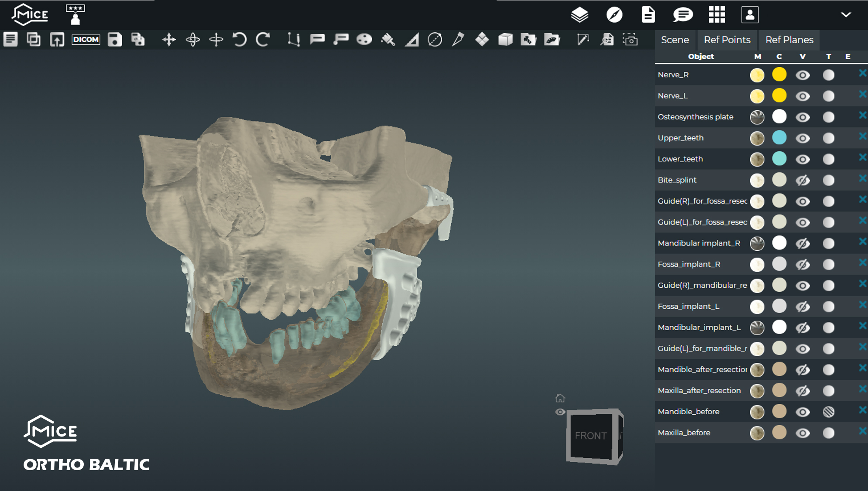Screen dimensions: 868x491
Task: Open the chat comments icon
Action: point(683,15)
